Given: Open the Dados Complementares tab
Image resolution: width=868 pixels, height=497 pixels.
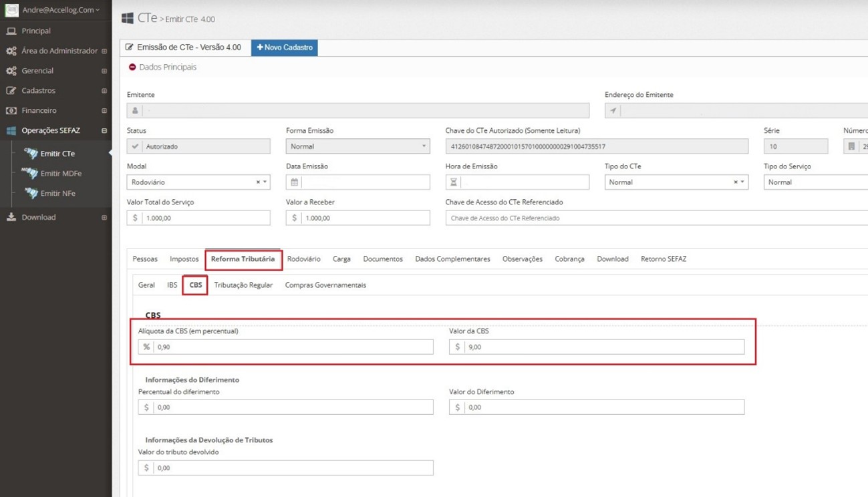Looking at the screenshot, I should (x=452, y=259).
